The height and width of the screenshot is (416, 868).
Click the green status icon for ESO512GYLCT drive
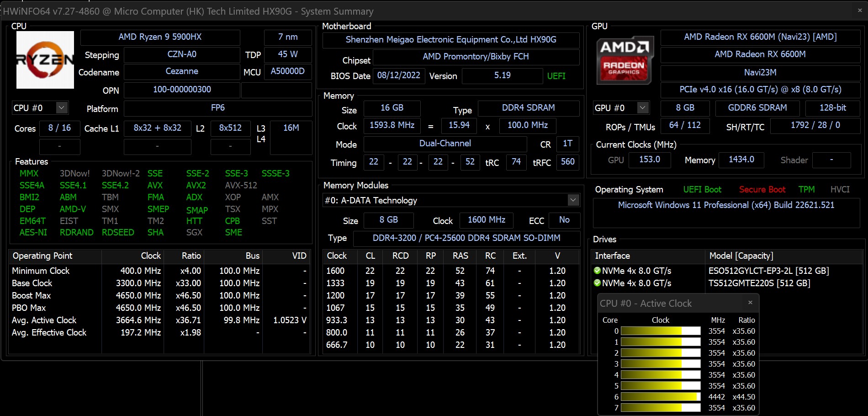point(597,271)
